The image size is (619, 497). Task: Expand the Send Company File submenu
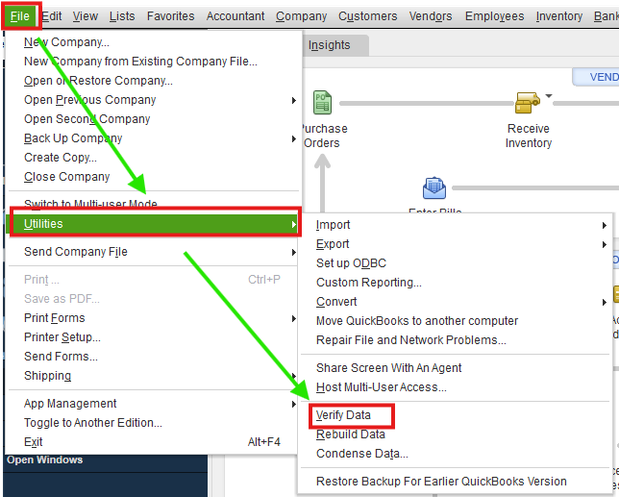(153, 252)
